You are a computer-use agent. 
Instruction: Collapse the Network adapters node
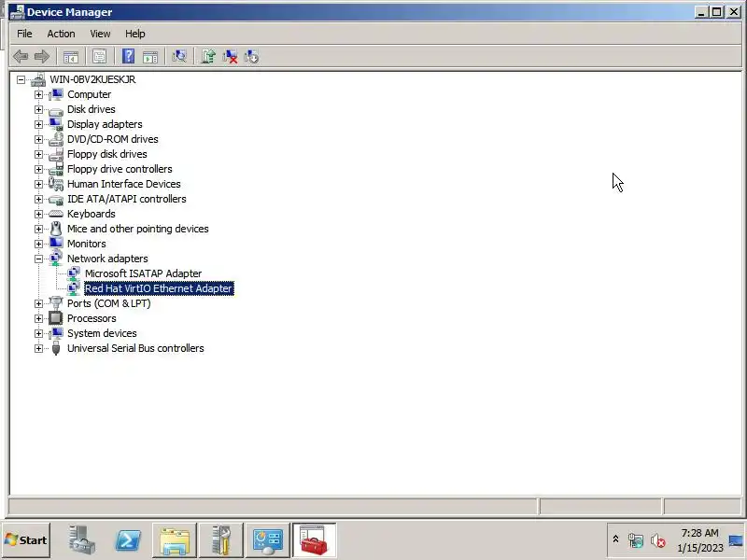(38, 259)
